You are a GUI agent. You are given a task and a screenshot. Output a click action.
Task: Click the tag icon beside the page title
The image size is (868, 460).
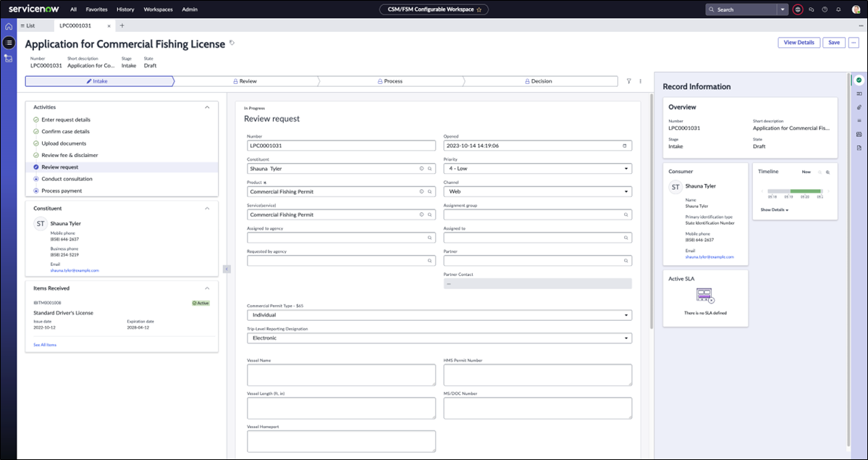232,43
